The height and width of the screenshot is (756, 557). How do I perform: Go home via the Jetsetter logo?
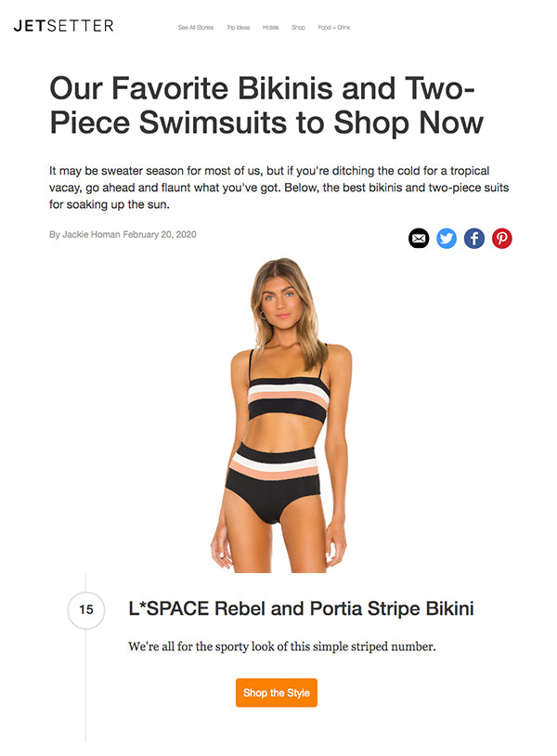click(x=64, y=26)
